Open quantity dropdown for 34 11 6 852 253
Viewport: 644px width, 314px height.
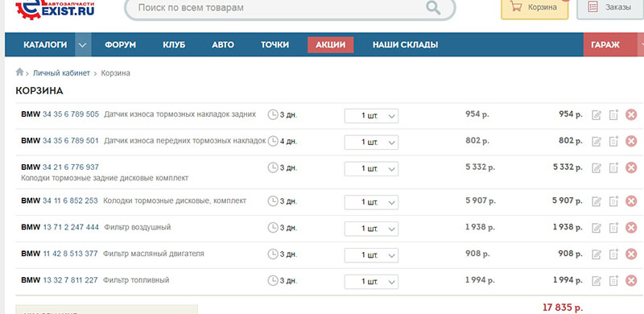pyautogui.click(x=371, y=202)
